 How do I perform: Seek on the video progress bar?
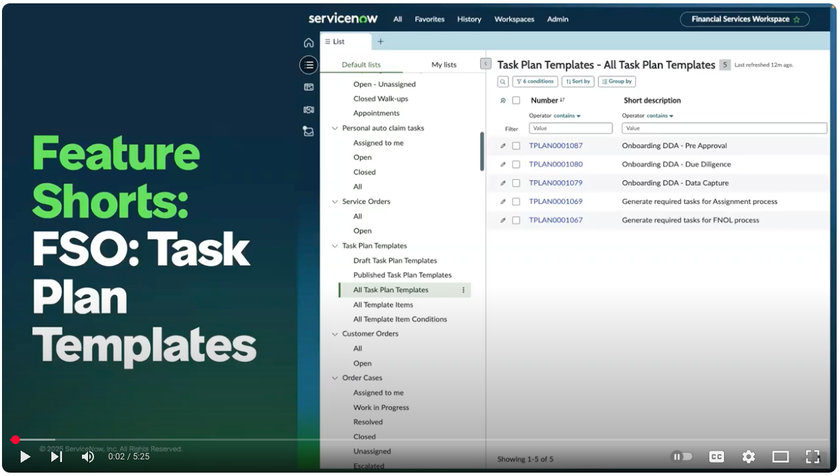point(420,440)
